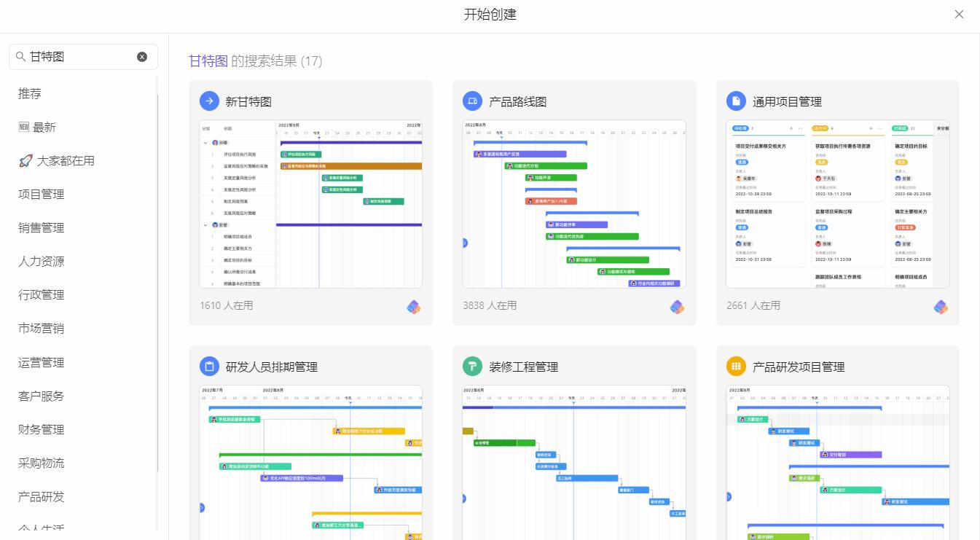Open the 财务管理 category
The width and height of the screenshot is (980, 540).
pyautogui.click(x=42, y=429)
